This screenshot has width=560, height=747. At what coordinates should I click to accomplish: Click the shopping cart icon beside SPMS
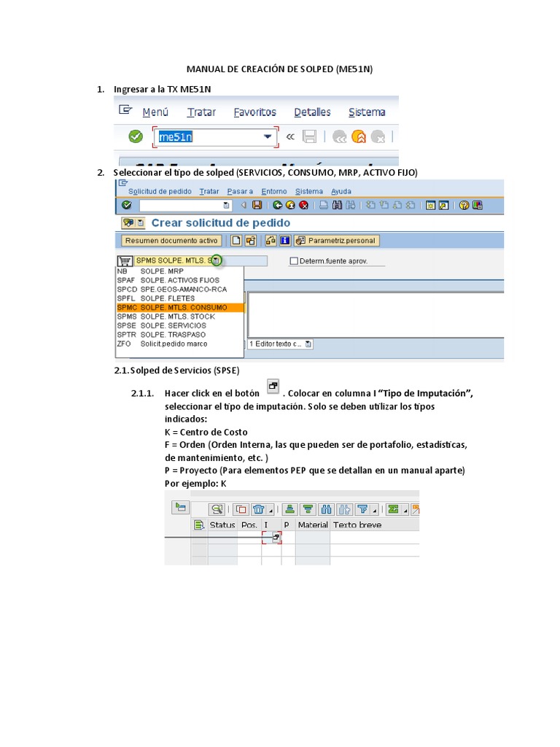tap(125, 261)
